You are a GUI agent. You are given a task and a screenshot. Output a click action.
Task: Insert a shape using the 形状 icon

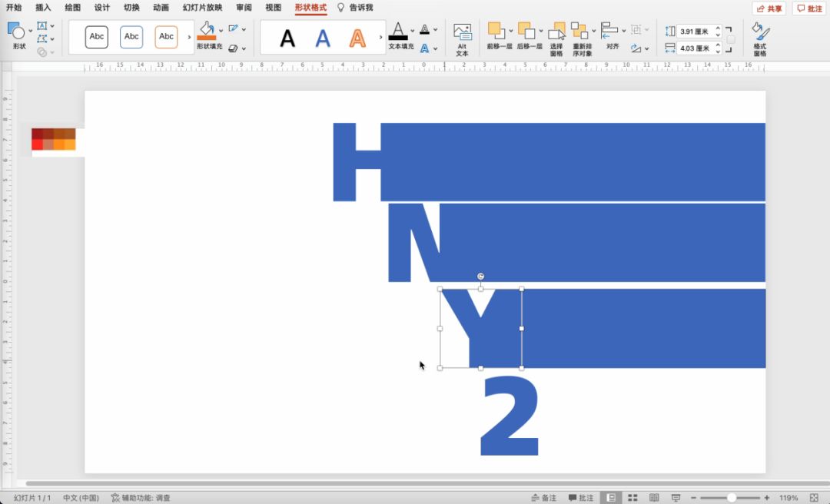point(17,32)
